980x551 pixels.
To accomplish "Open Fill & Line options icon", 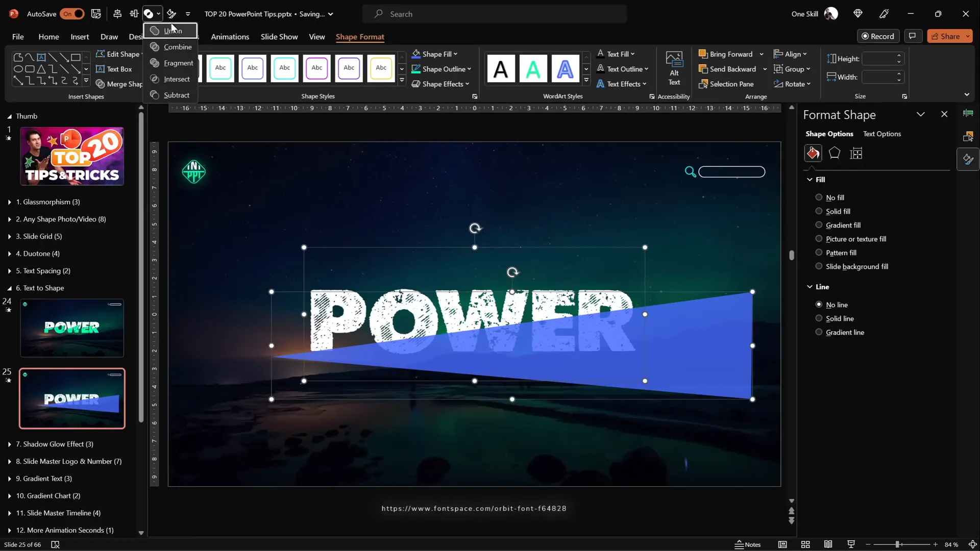I will pos(813,153).
